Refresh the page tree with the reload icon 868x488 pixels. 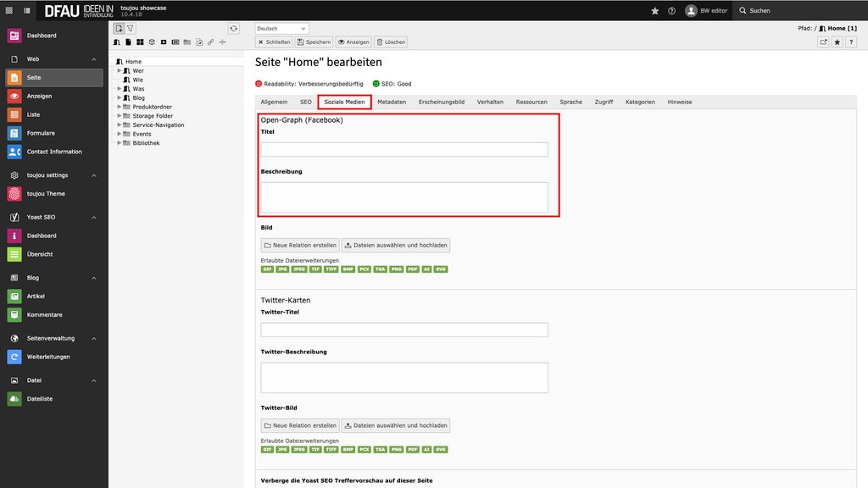point(234,28)
